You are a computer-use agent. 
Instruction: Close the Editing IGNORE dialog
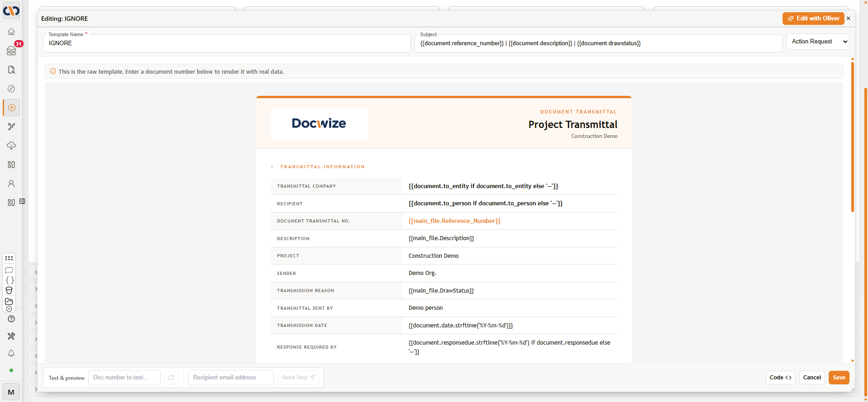click(849, 19)
